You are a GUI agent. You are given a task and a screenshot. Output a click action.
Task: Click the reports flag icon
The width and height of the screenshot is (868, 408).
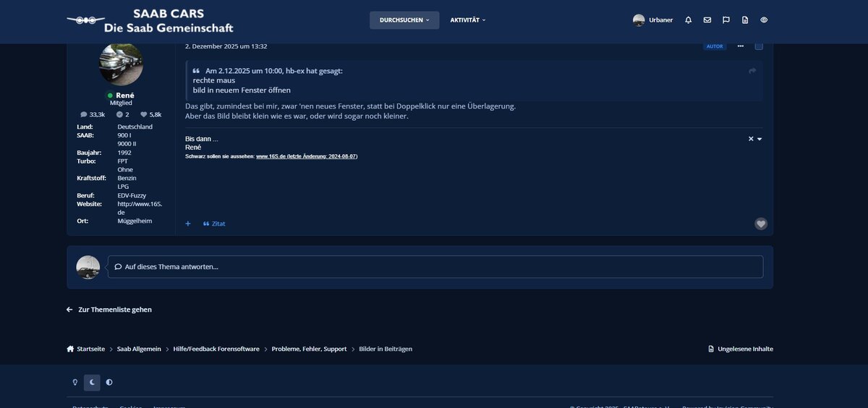(726, 20)
